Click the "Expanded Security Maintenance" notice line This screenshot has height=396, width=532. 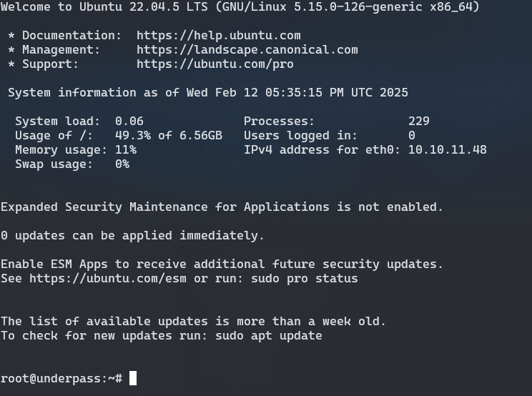[222, 207]
